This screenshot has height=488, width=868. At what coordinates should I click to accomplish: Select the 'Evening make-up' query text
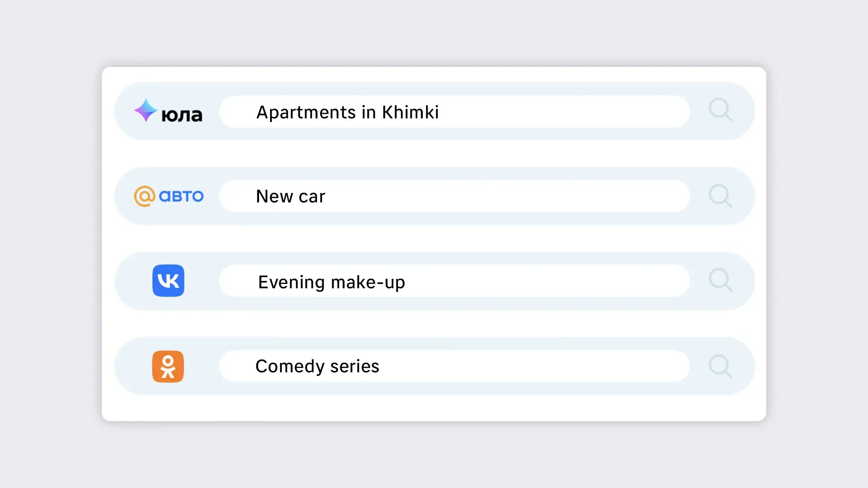[331, 282]
